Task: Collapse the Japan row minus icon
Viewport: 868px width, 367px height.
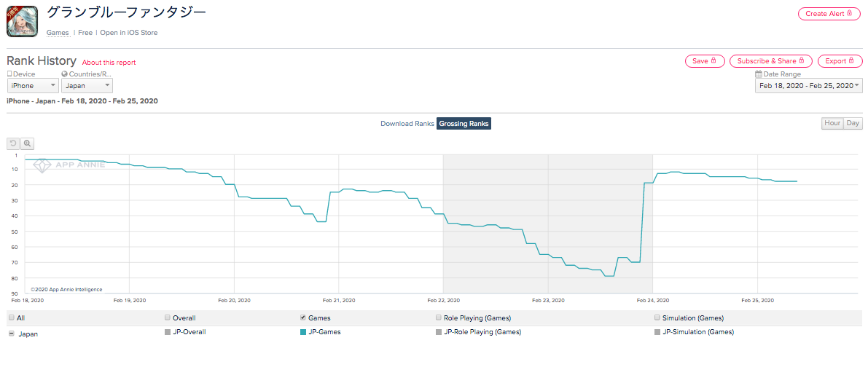Action: 12,334
